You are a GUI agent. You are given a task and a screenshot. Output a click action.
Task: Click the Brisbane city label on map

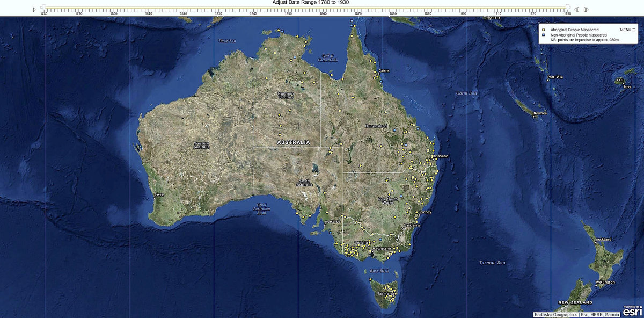[x=440, y=156]
